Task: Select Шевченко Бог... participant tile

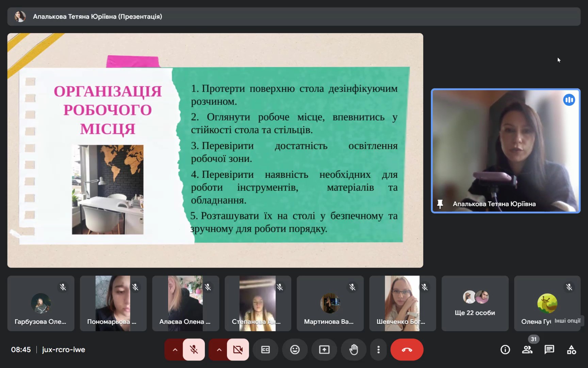Action: [x=403, y=303]
